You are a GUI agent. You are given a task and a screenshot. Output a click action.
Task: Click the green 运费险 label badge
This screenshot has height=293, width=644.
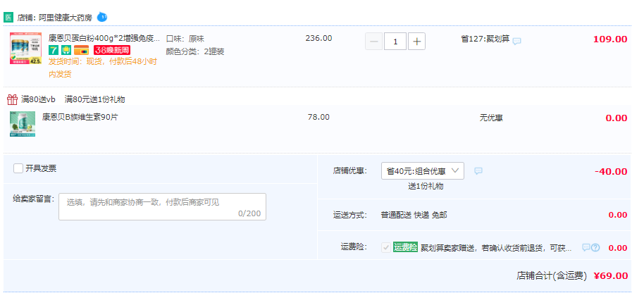pos(405,247)
